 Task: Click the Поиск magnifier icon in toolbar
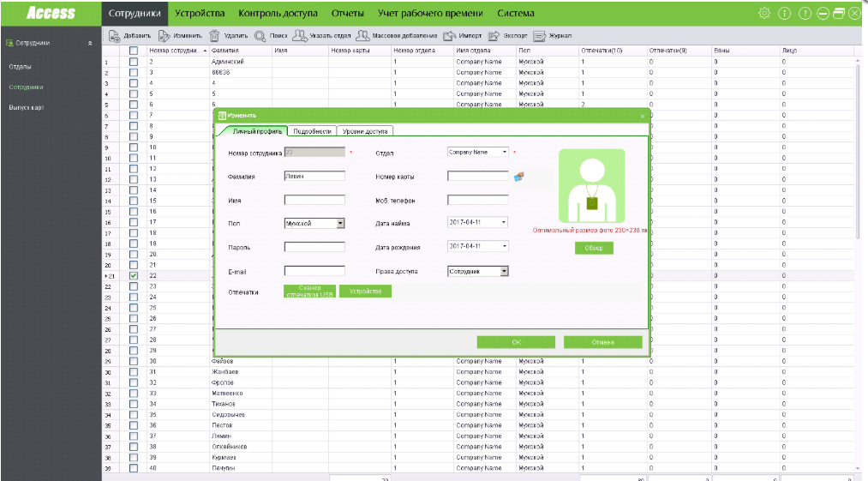(260, 36)
